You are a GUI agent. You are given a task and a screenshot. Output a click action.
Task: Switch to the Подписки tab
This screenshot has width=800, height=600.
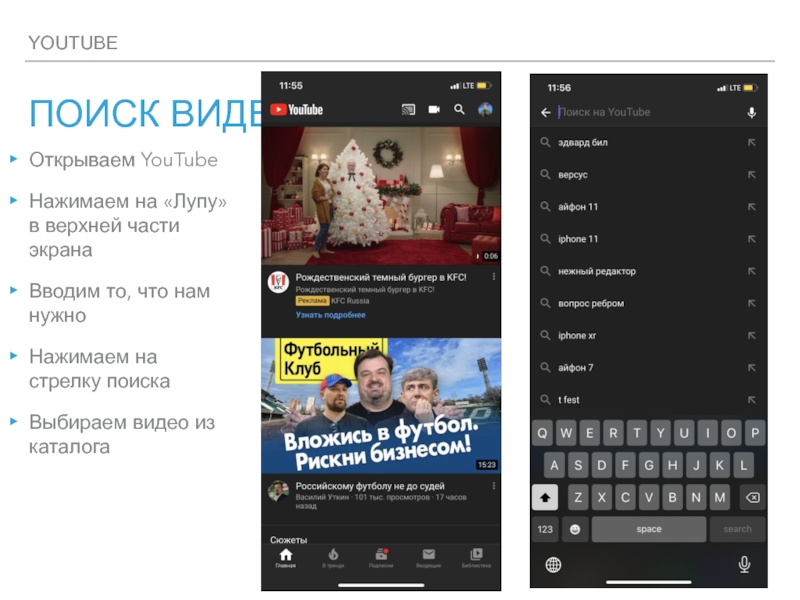coord(381,558)
